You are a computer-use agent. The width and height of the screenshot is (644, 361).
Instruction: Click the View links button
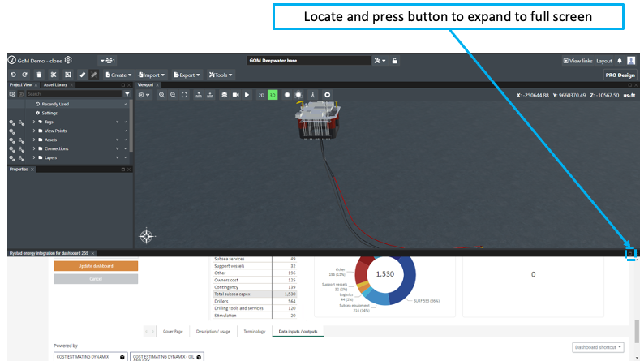coord(577,61)
